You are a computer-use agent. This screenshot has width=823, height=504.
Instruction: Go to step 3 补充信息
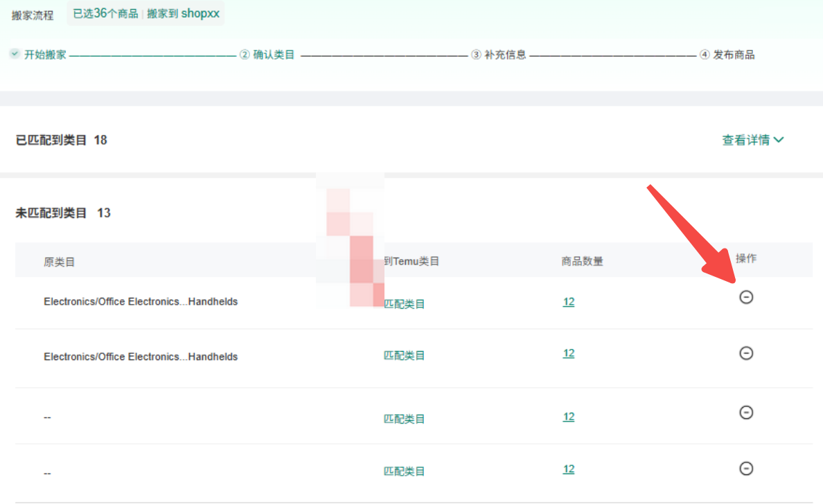coord(499,55)
